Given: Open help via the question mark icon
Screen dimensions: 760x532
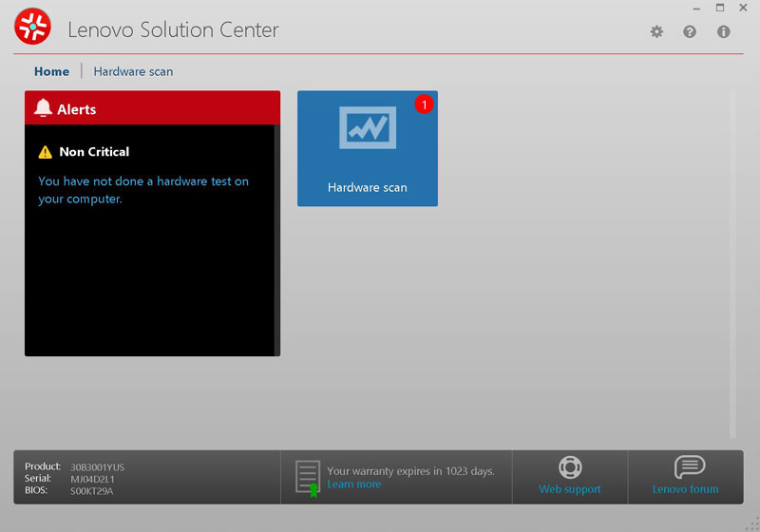Looking at the screenshot, I should coord(690,31).
